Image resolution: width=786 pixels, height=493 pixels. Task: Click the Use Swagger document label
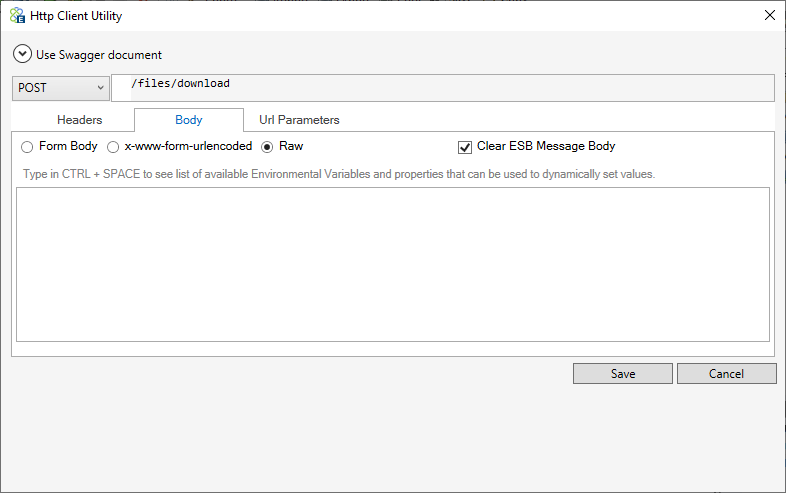tap(99, 55)
